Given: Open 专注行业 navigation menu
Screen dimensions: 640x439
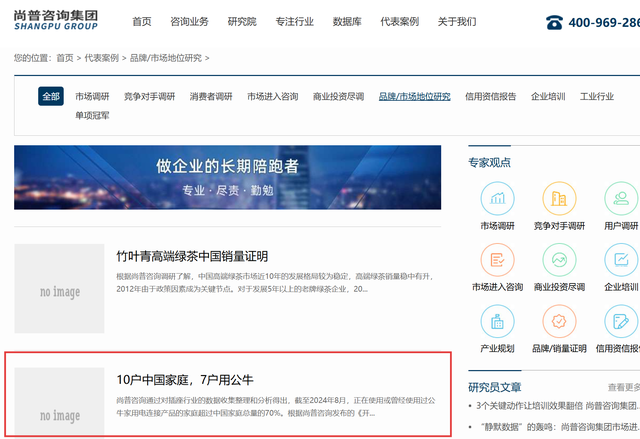Looking at the screenshot, I should click(294, 22).
